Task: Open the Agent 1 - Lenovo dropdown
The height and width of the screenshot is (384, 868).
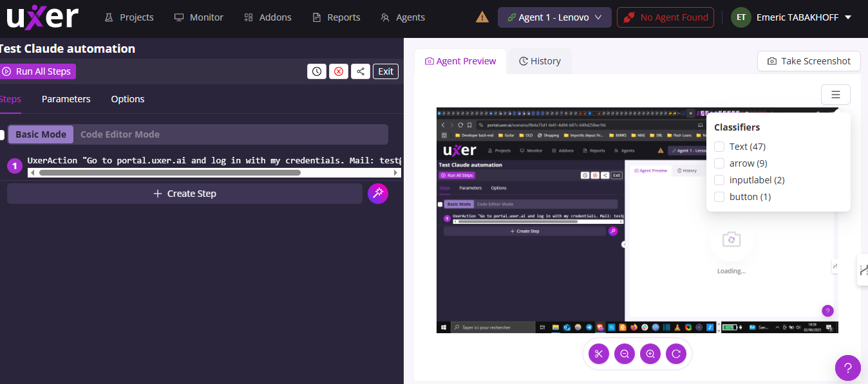Action: (x=554, y=17)
